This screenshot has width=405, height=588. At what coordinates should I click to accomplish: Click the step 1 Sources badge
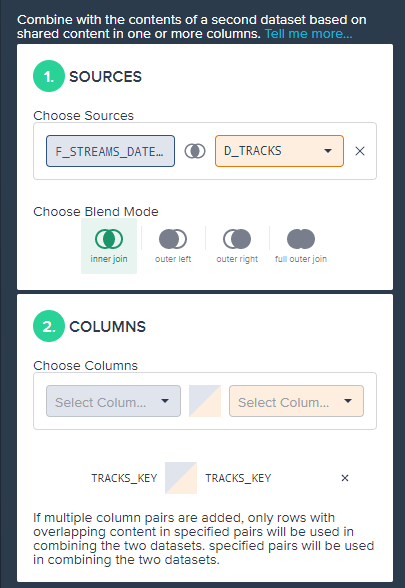coord(49,76)
